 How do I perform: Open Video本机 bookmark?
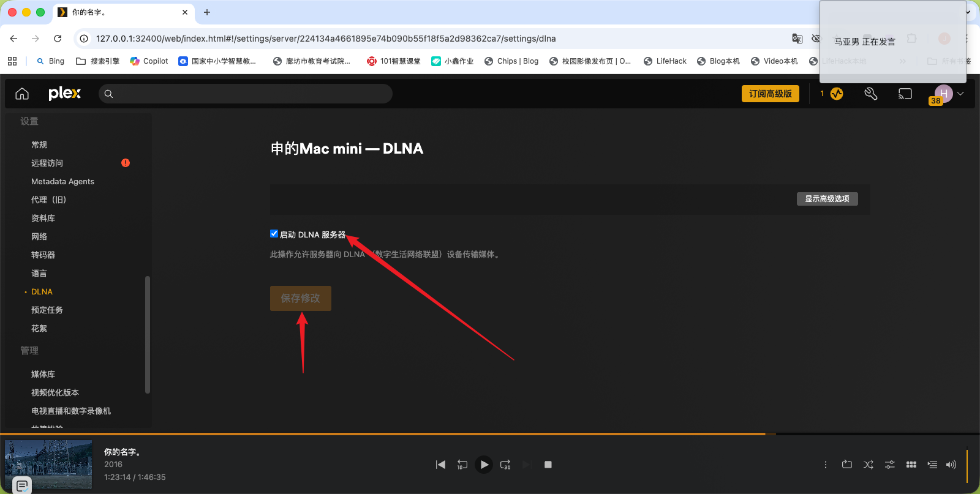pyautogui.click(x=774, y=61)
